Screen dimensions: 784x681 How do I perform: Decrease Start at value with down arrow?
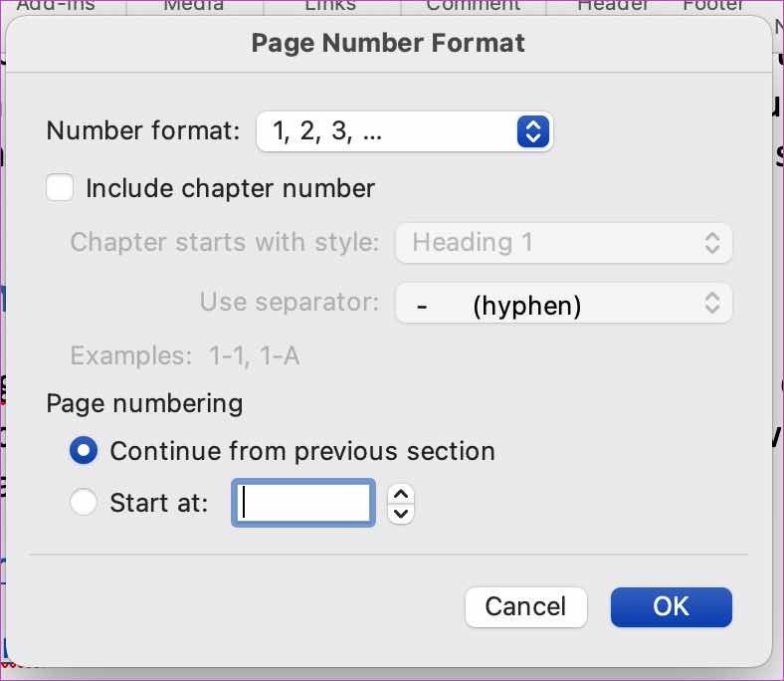point(401,514)
